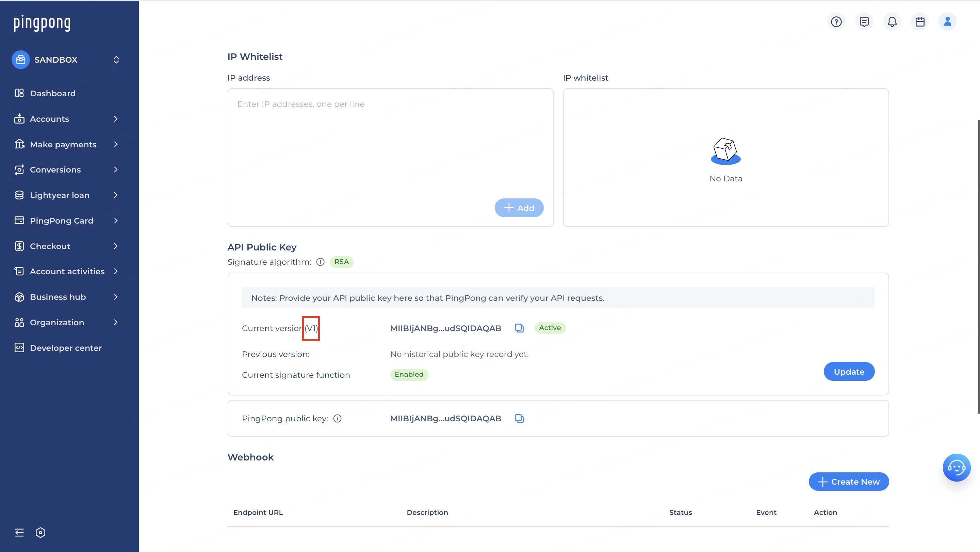The height and width of the screenshot is (552, 980).
Task: Expand the PingPong Card chevron
Action: coord(116,221)
